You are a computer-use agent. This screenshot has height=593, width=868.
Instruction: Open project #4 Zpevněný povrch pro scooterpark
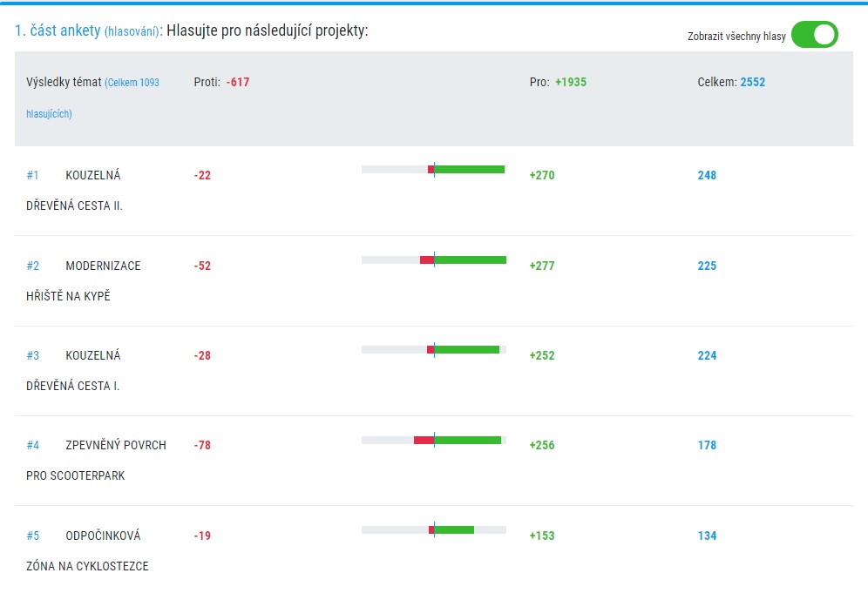(96, 461)
